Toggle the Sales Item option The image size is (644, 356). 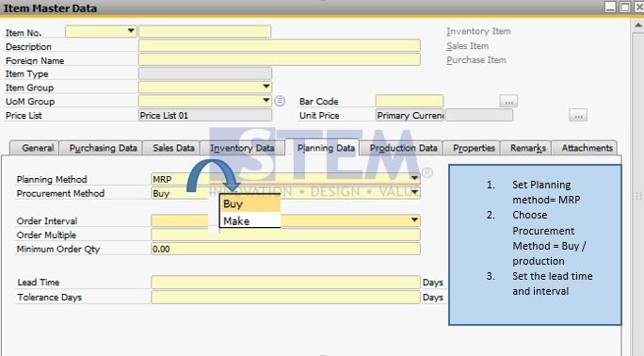(467, 46)
